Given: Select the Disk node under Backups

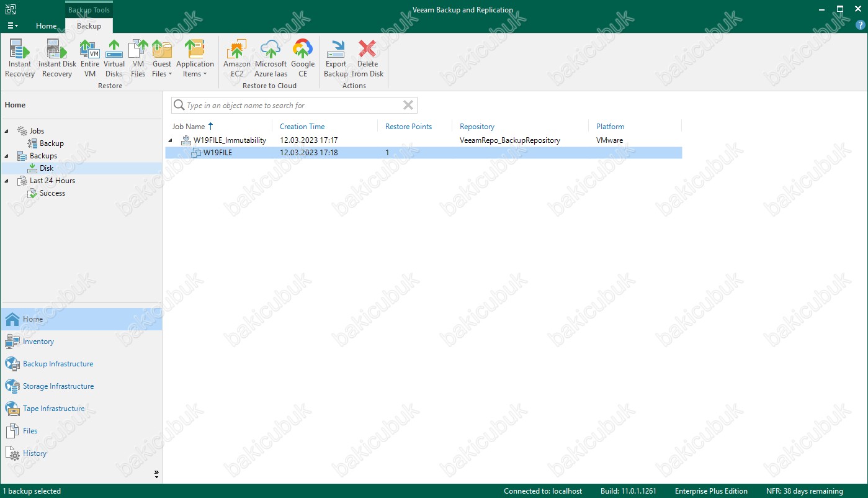Looking at the screenshot, I should (x=47, y=168).
